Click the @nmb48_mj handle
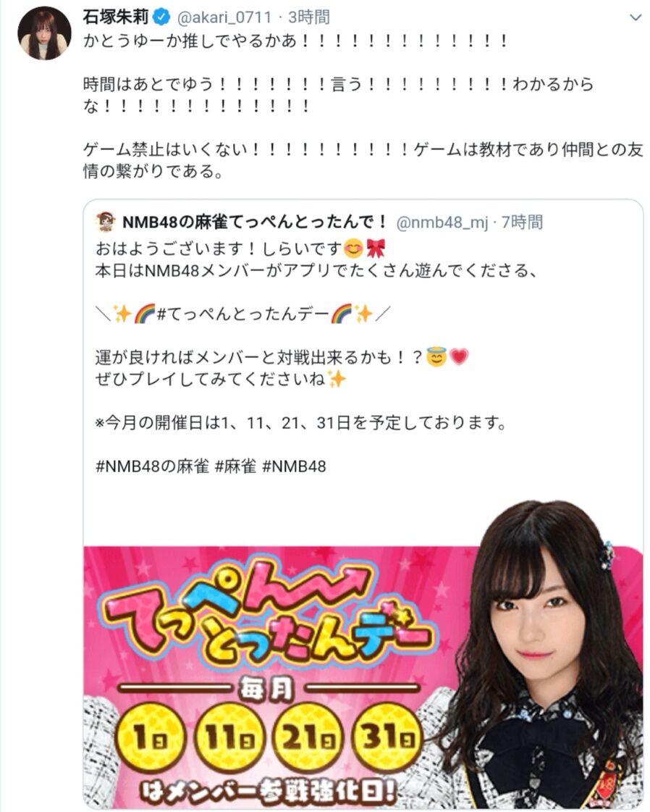 [x=442, y=222]
